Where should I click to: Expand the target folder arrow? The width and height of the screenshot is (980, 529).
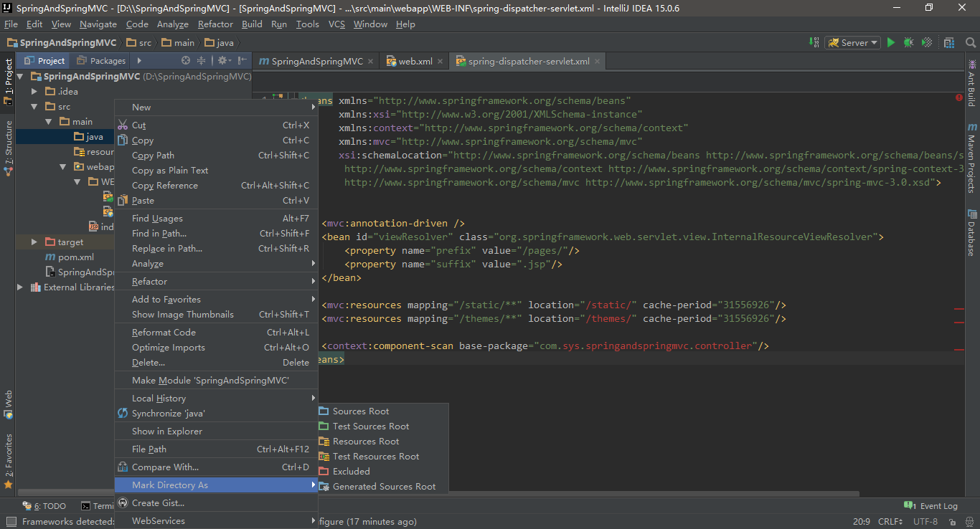34,242
